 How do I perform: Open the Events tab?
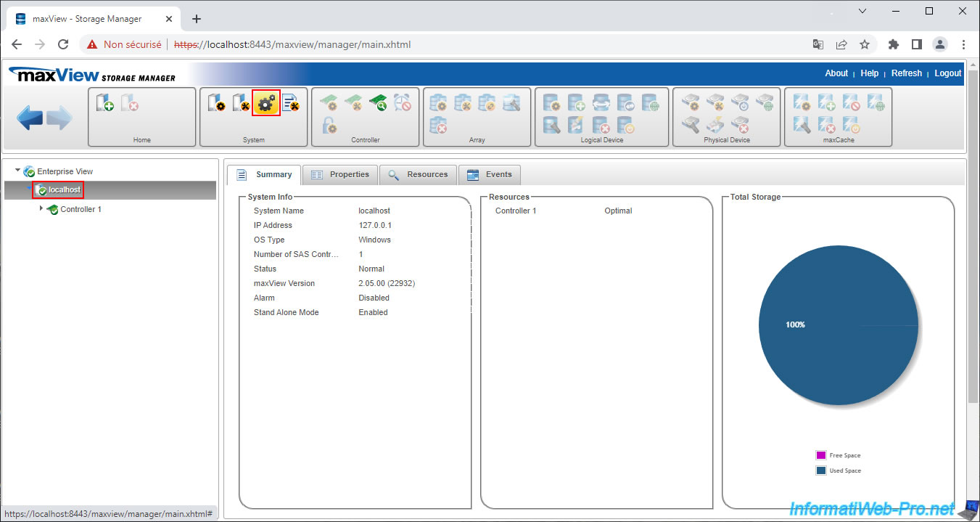pyautogui.click(x=490, y=174)
